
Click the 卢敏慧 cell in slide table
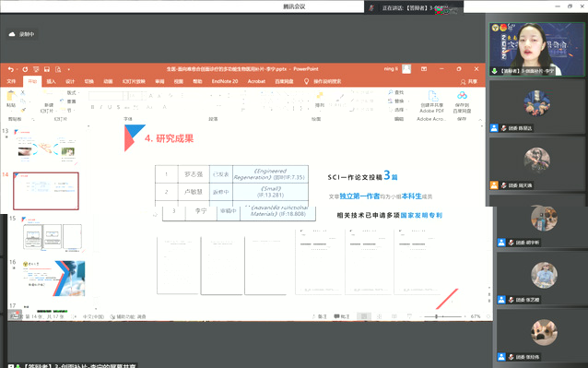[194, 192]
